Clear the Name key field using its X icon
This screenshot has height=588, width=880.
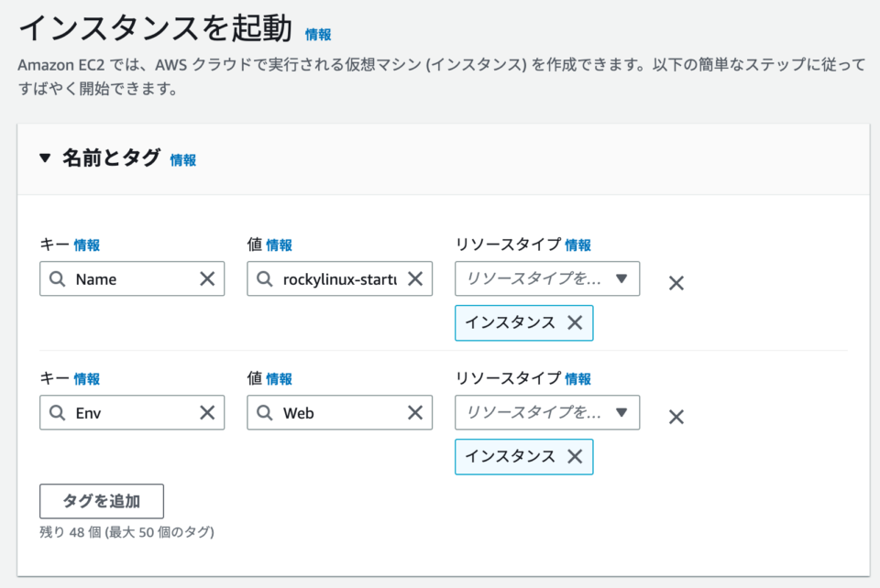(x=208, y=278)
